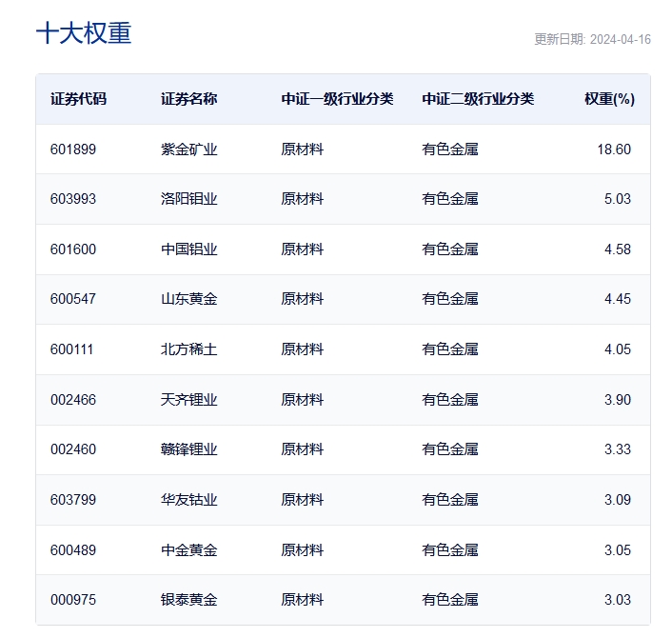Select stock code 601600
This screenshot has height=638, width=672.
coord(73,249)
